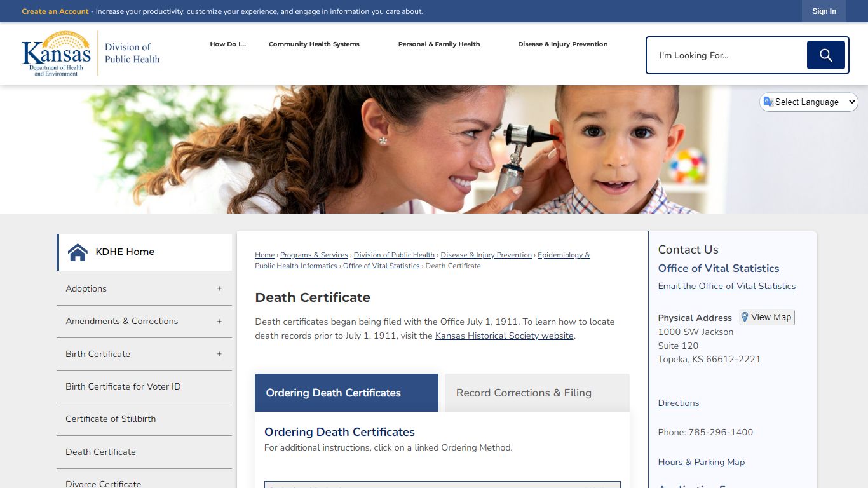The width and height of the screenshot is (868, 488).
Task: Open Personal & Family Health menu
Action: pos(439,44)
